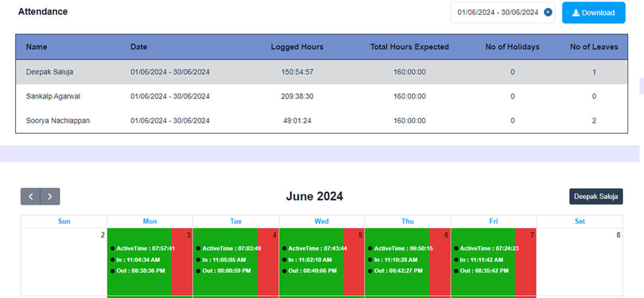Viewport: 644px width, 298px height.
Task: Click the Download button
Action: point(593,13)
